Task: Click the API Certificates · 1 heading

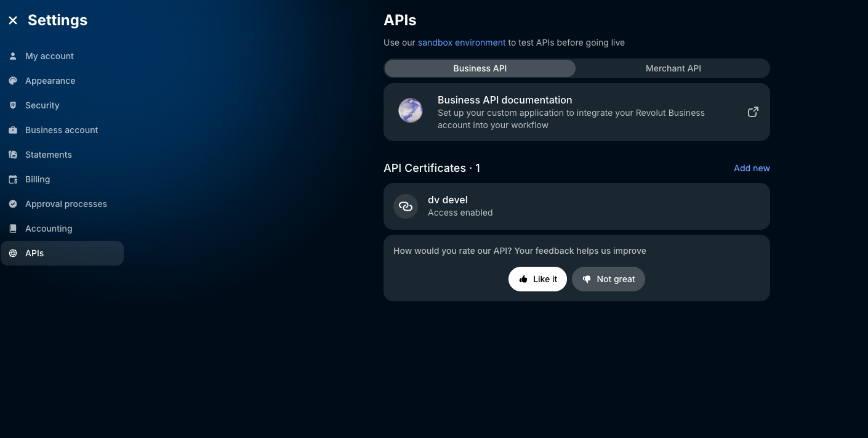Action: pos(432,168)
